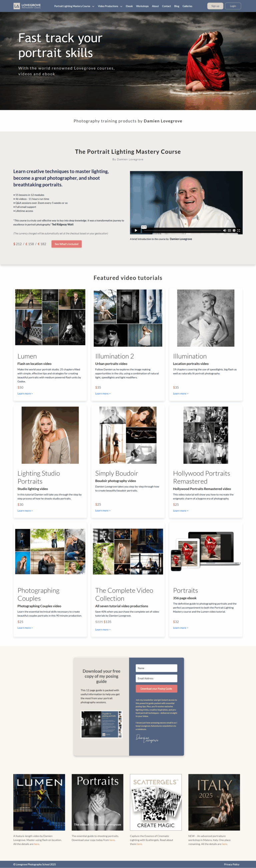Expand the Video Productions menu chevron

point(121,6)
